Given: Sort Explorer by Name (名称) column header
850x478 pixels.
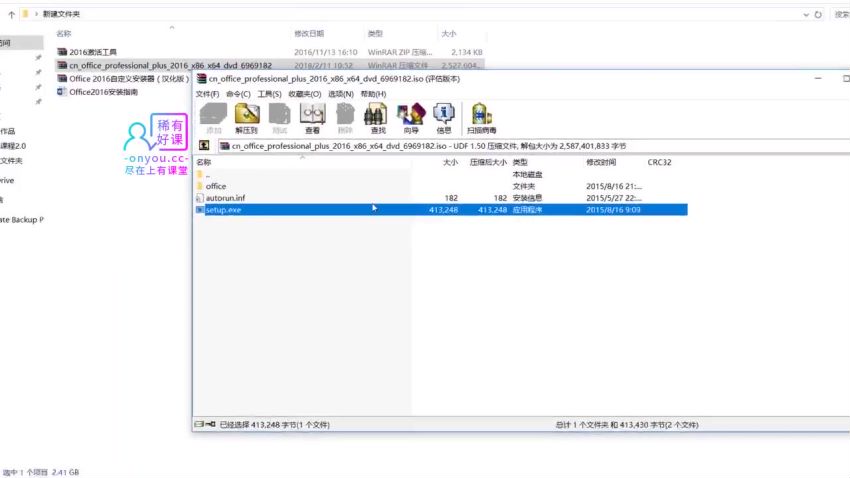Looking at the screenshot, I should [64, 34].
